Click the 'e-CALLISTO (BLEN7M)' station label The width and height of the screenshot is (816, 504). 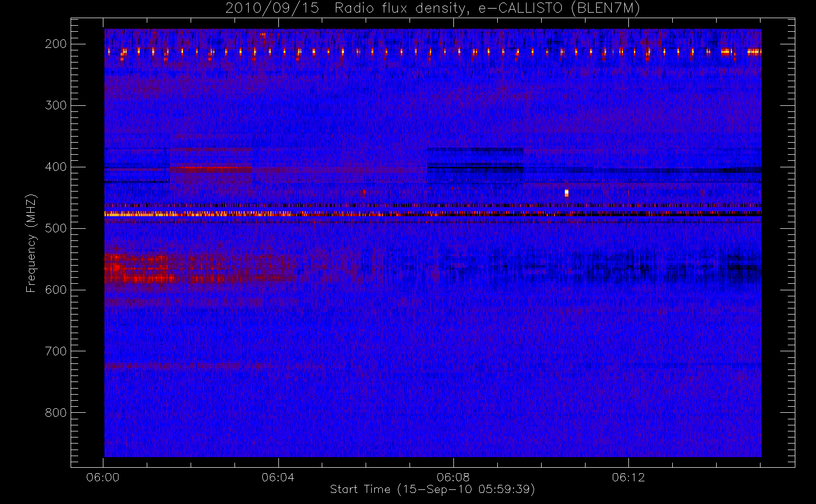559,9
